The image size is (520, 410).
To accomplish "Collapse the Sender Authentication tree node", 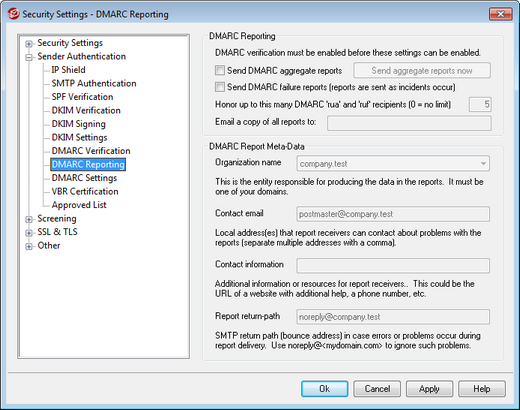I will click(x=29, y=57).
